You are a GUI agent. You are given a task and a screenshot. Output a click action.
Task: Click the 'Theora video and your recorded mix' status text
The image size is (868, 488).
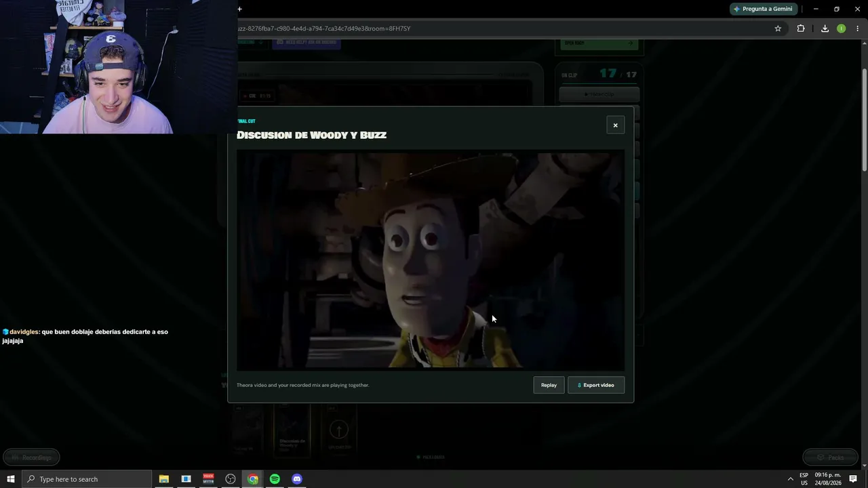pos(302,385)
